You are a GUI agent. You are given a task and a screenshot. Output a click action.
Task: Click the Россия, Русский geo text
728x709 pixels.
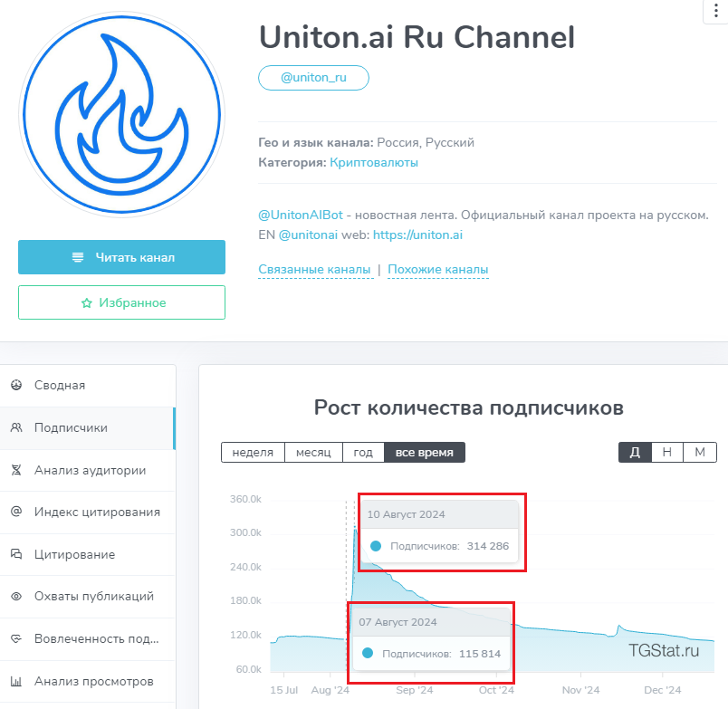click(x=426, y=142)
